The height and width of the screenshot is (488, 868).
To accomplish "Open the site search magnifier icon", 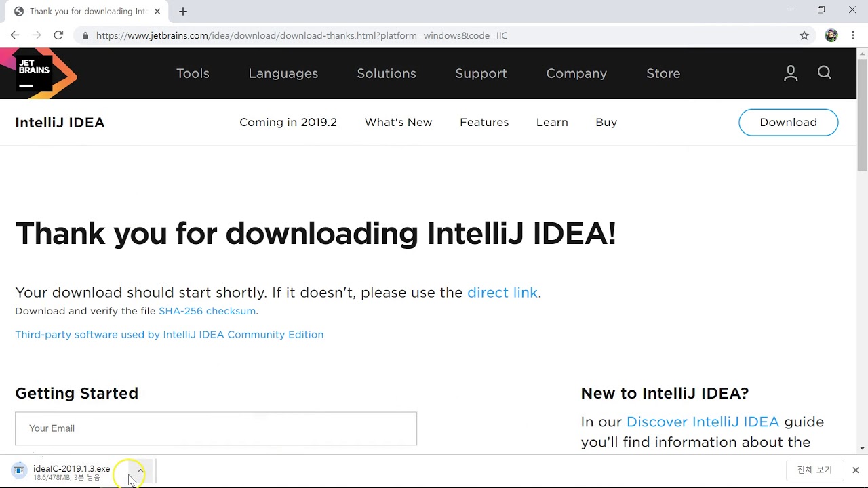I will (x=825, y=73).
